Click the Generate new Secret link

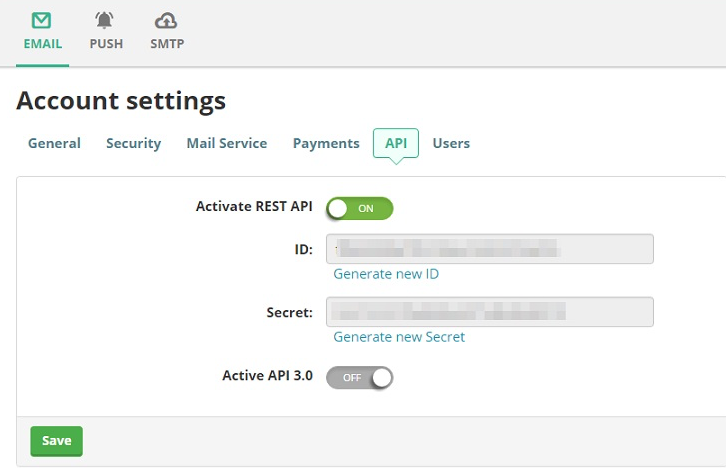(399, 337)
